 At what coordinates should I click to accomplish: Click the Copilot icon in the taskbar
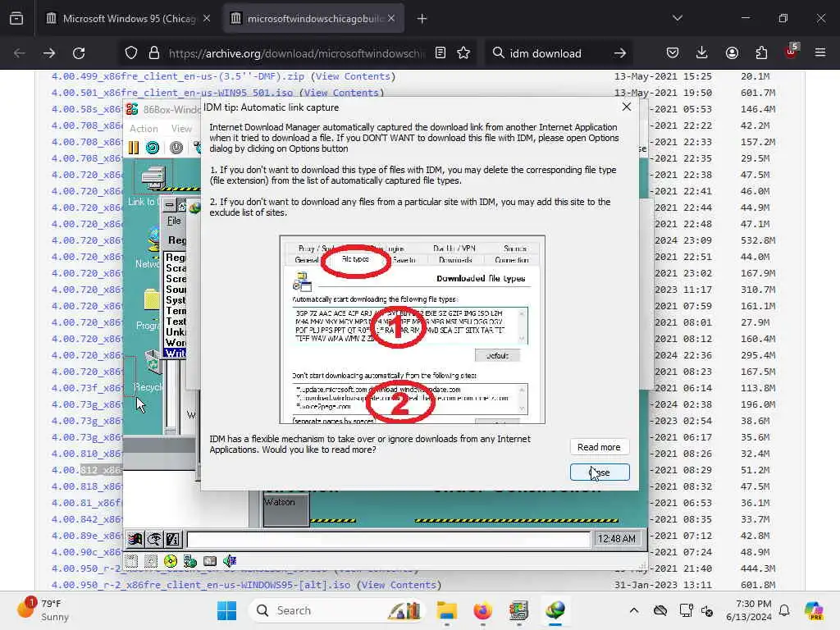[814, 610]
